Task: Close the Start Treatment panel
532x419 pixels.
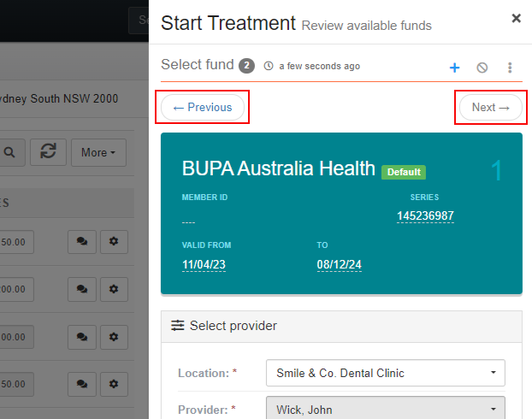Action: (516, 18)
